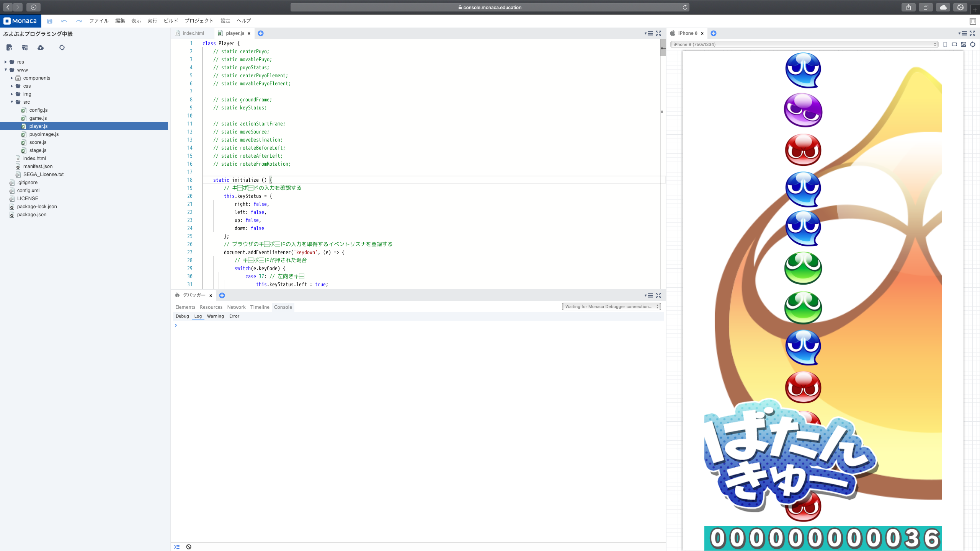980x551 pixels.
Task: Click the refresh icon in project panel
Action: pos(62,47)
